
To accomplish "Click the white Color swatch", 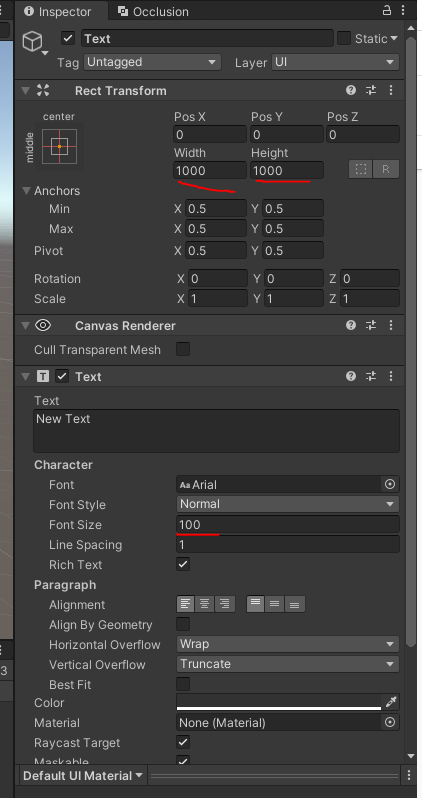I will pos(279,702).
